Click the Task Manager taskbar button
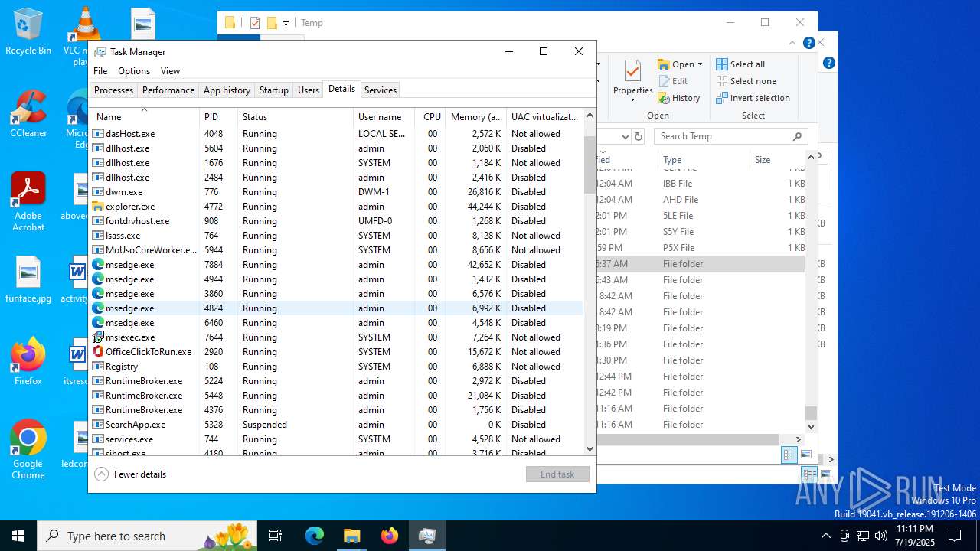The width and height of the screenshot is (980, 551). click(x=426, y=536)
